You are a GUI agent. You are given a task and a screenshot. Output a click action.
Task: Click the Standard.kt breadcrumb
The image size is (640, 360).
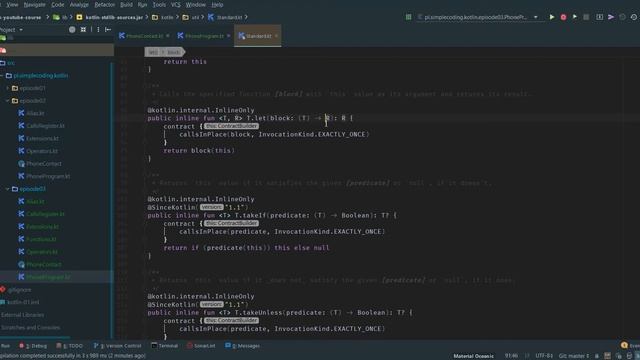225,17
